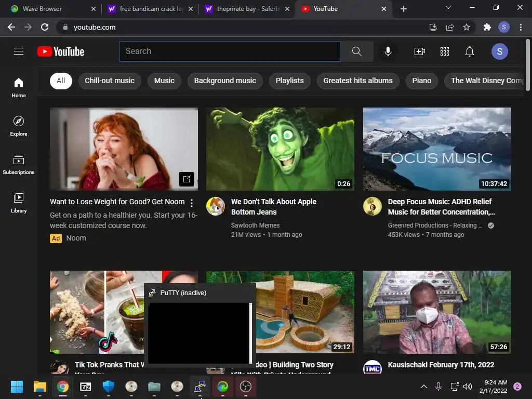Open the Focus Music video thumbnail
This screenshot has height=399, width=532.
[x=437, y=149]
